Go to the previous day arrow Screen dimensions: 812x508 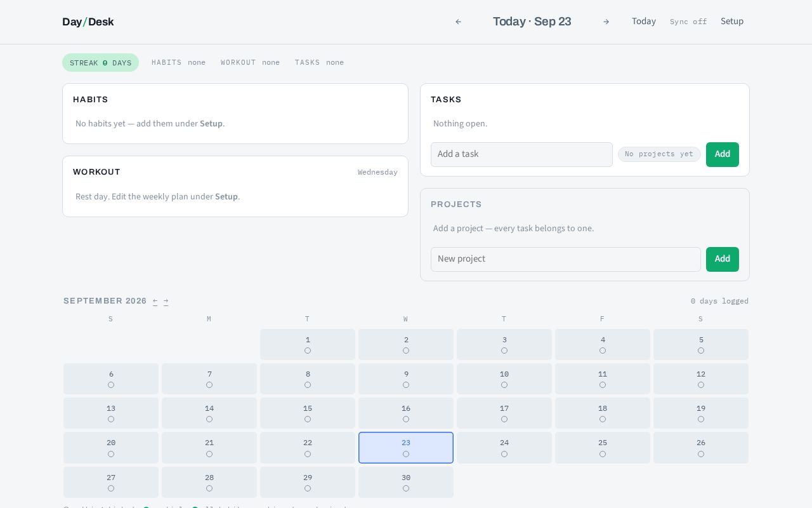459,22
